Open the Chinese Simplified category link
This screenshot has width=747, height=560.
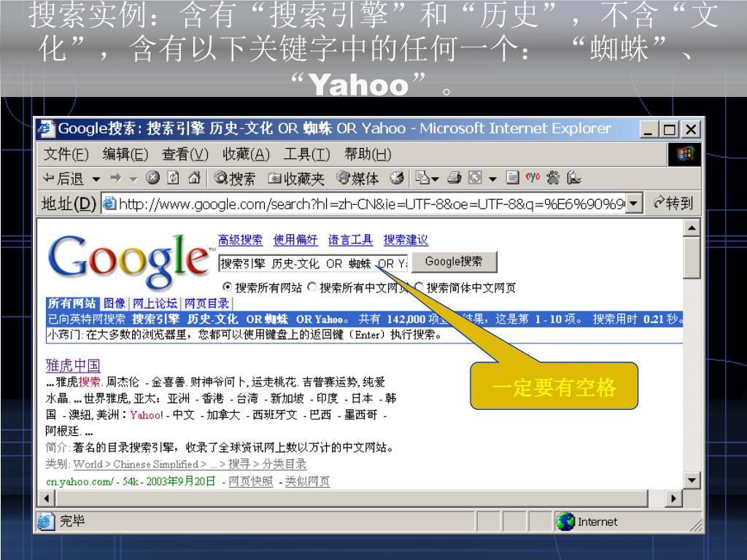tap(156, 464)
